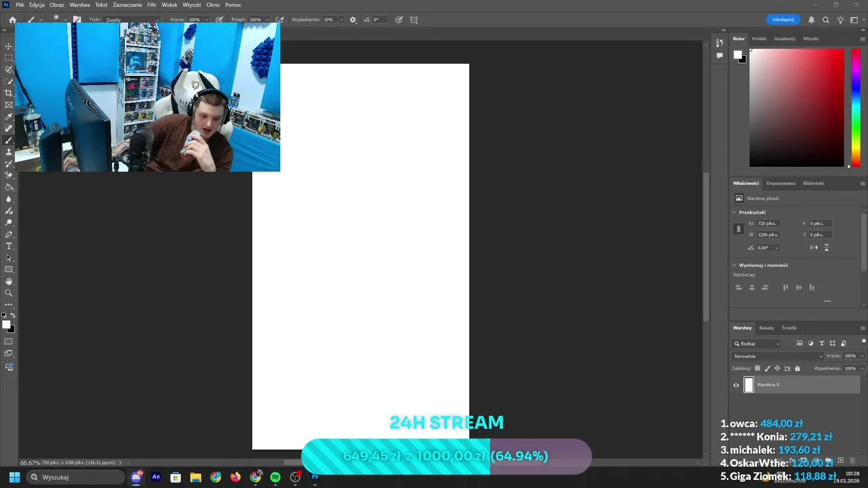This screenshot has width=868, height=488.
Task: Toggle link width and height chain
Action: click(x=738, y=229)
